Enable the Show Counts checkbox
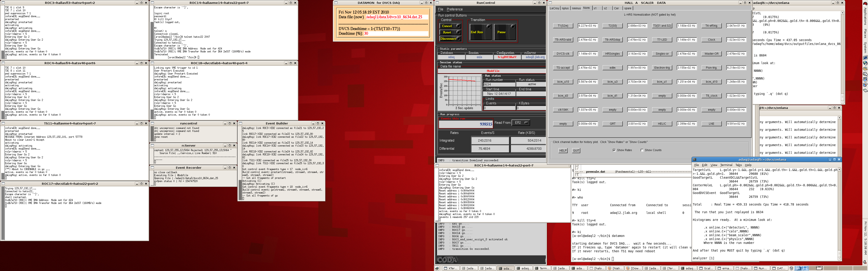The width and height of the screenshot is (868, 271). coord(642,150)
